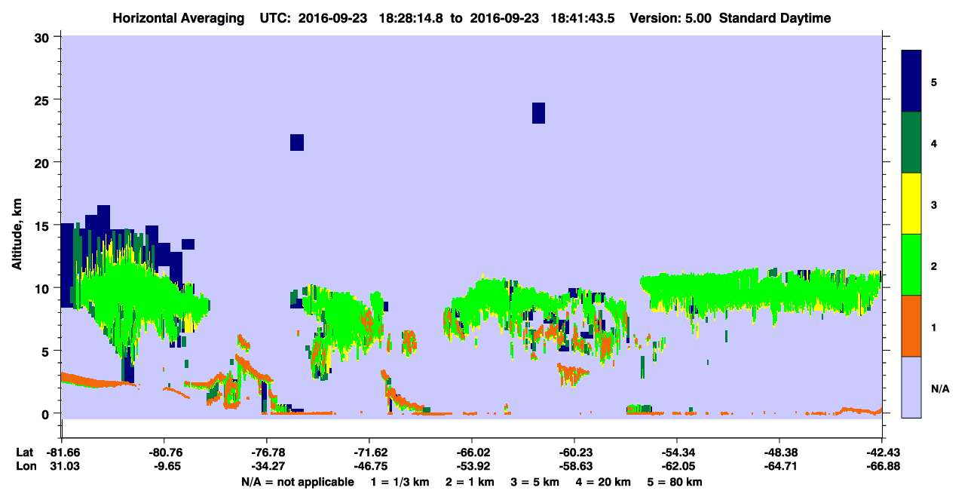The width and height of the screenshot is (980, 503).
Task: Click longitude value -58.63
Action: 574,466
